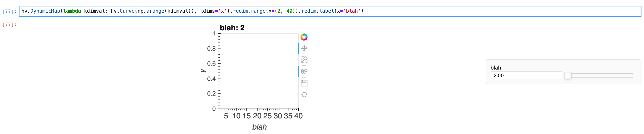Click the Bokeh logo icon
Image resolution: width=644 pixels, height=134 pixels.
pyautogui.click(x=304, y=37)
